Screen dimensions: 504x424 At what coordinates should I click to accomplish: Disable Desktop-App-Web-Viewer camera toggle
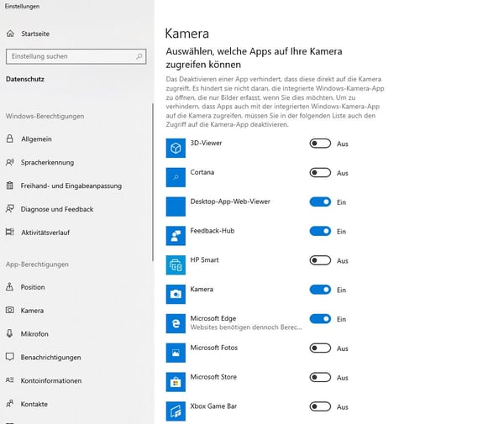point(320,202)
